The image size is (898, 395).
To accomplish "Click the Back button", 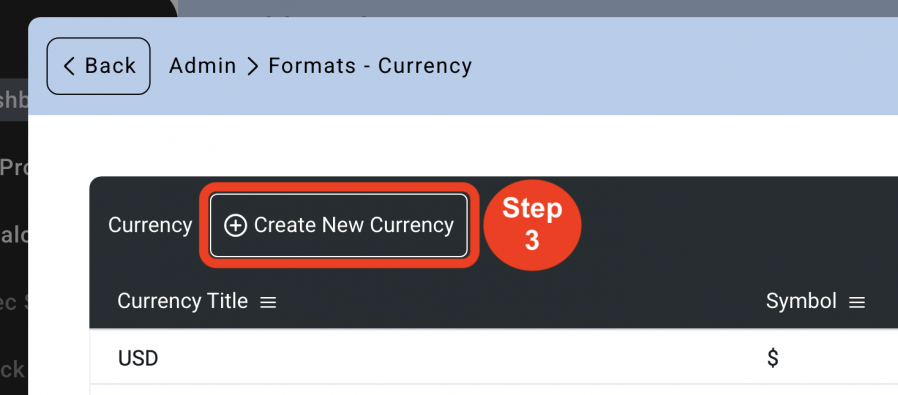I will tap(99, 66).
